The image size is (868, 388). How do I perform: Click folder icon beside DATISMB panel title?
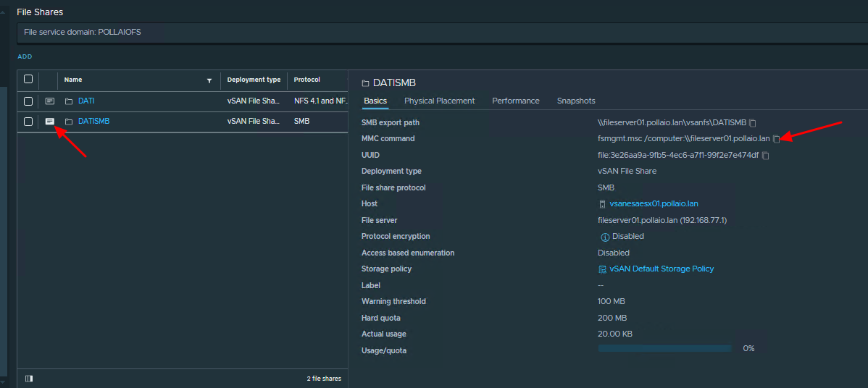(364, 83)
